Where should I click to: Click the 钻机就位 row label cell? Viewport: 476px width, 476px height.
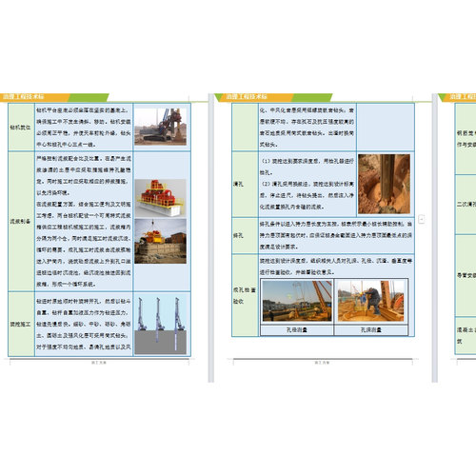(x=21, y=127)
